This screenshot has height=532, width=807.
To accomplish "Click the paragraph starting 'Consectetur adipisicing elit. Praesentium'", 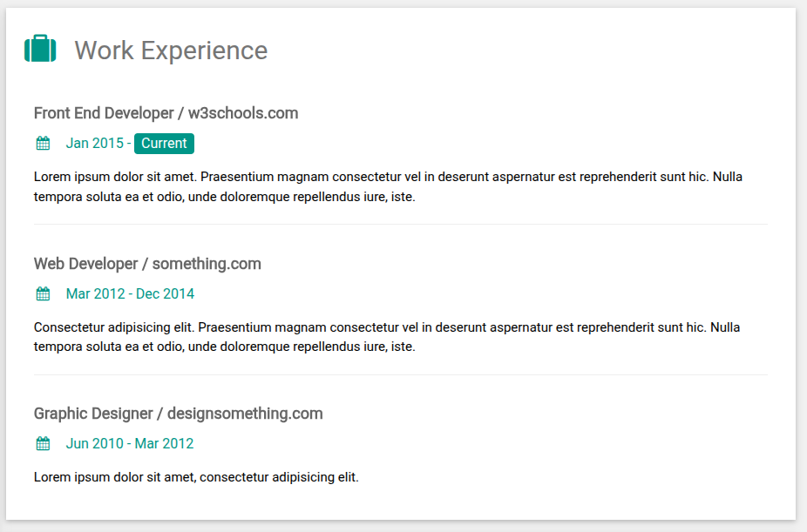I will point(388,337).
